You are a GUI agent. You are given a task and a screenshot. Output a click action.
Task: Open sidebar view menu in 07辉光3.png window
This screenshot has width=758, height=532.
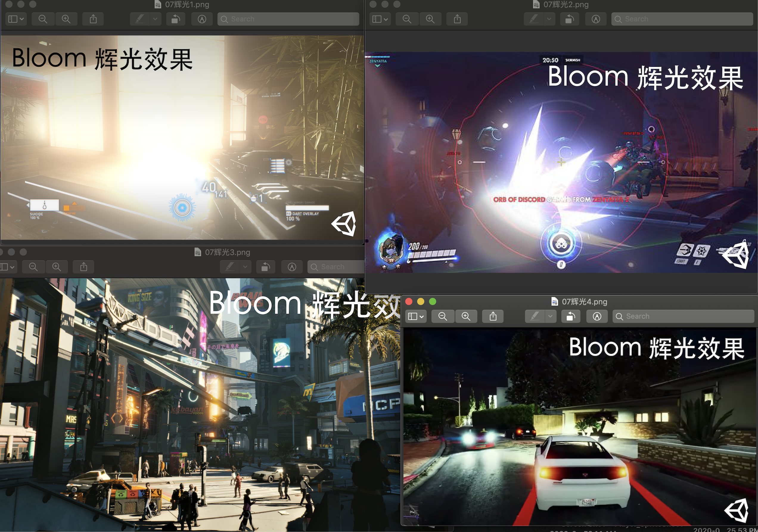click(x=8, y=267)
